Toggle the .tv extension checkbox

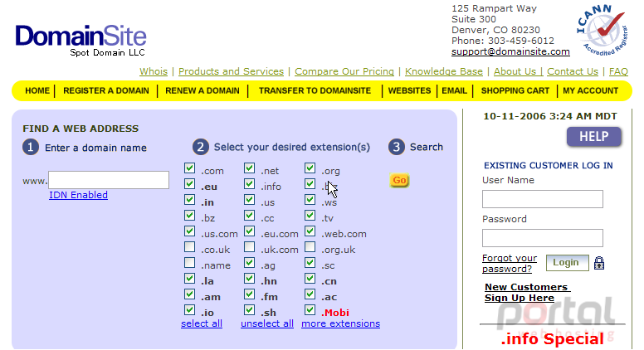(310, 215)
